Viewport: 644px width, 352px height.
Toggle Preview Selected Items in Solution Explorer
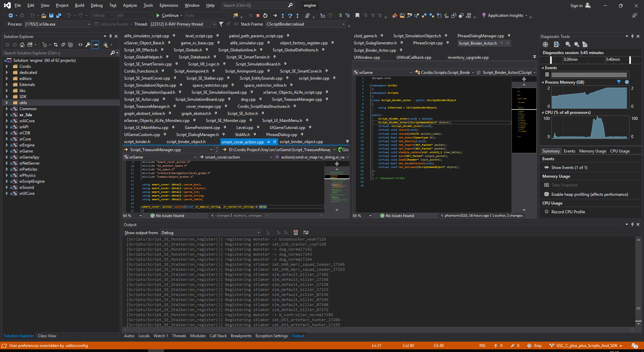click(x=95, y=45)
